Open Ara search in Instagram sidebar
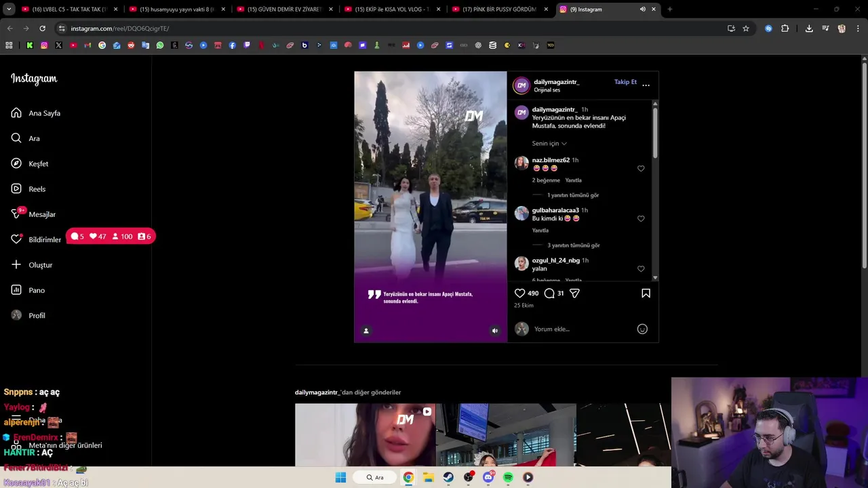Viewport: 868px width, 488px height. coord(16,138)
